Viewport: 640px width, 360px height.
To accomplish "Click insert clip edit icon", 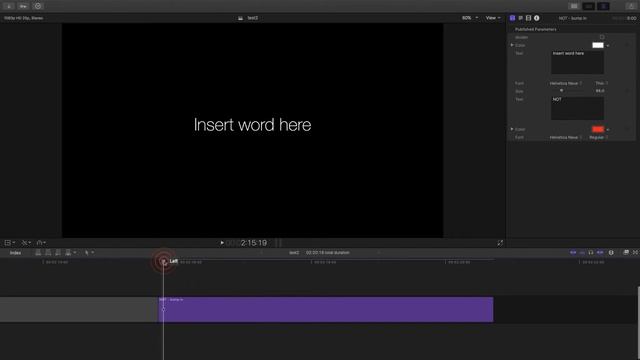I will coord(48,253).
